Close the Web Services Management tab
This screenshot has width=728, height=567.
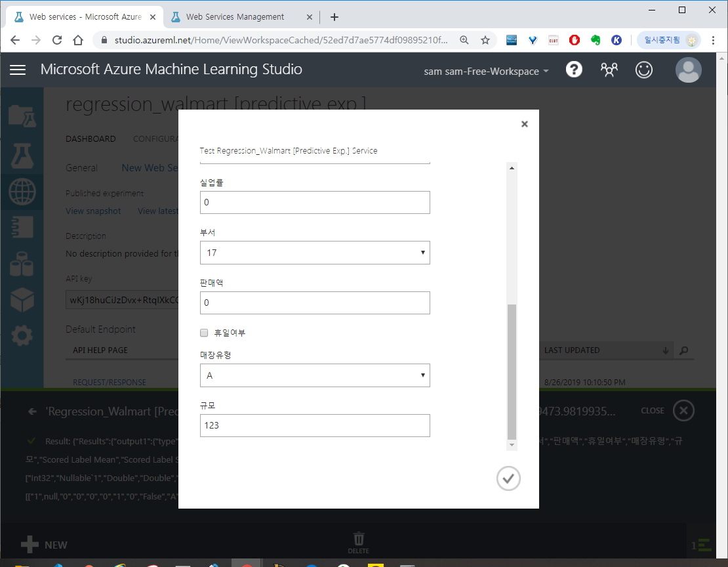(x=309, y=17)
